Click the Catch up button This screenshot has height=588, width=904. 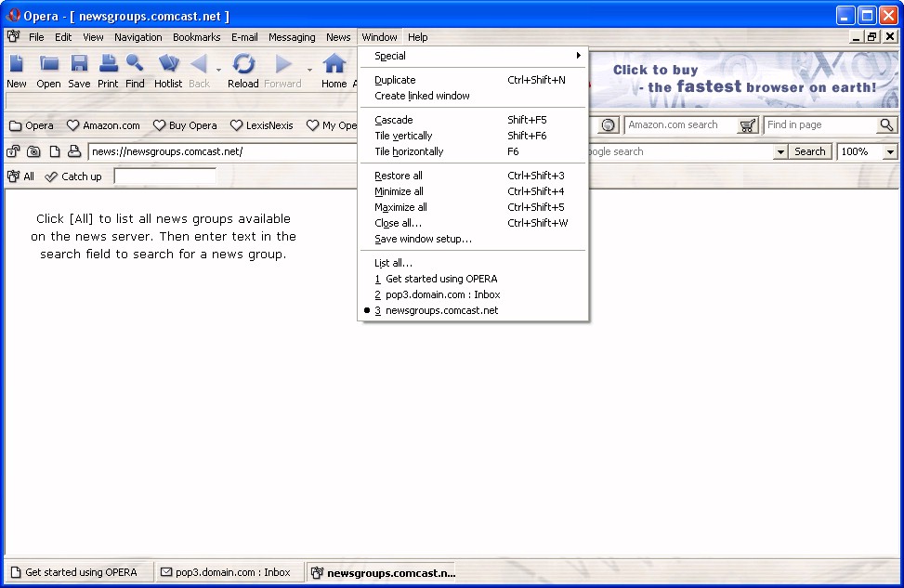click(x=73, y=176)
